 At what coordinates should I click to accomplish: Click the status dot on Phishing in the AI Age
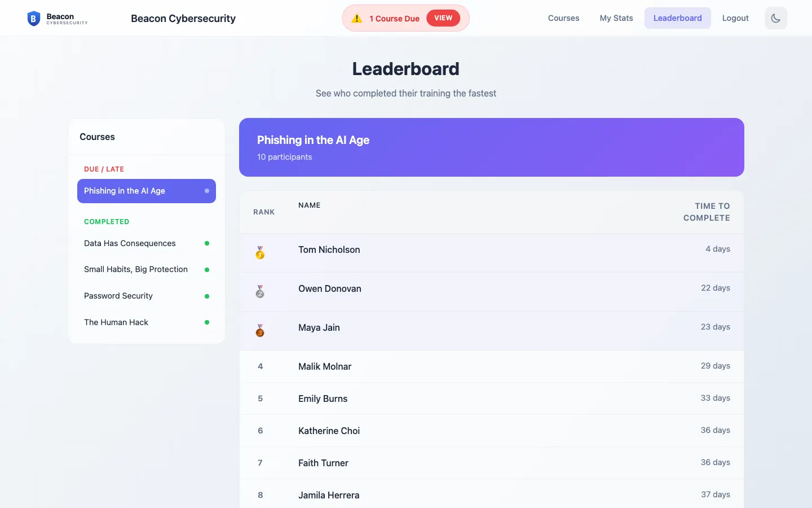click(207, 191)
